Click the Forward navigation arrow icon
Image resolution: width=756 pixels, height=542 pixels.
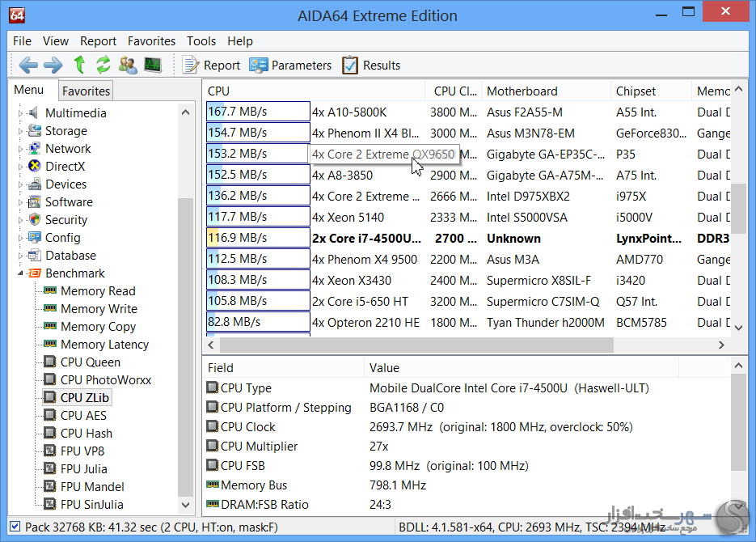(53, 66)
